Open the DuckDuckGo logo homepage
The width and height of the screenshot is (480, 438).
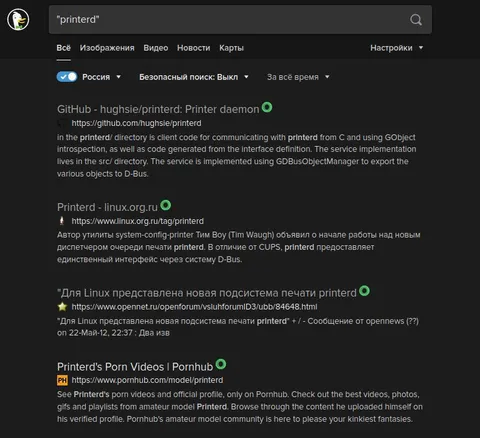(x=18, y=19)
